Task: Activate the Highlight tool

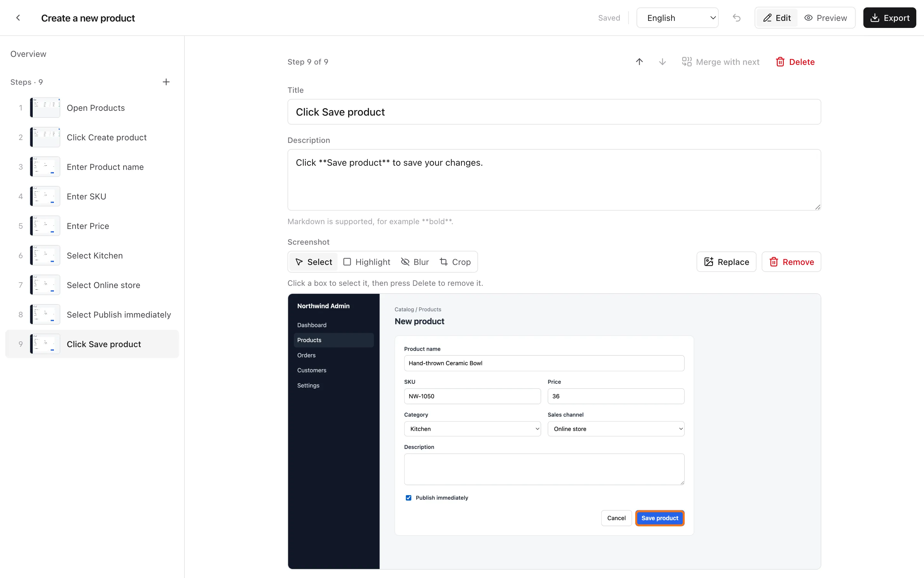Action: coord(367,262)
